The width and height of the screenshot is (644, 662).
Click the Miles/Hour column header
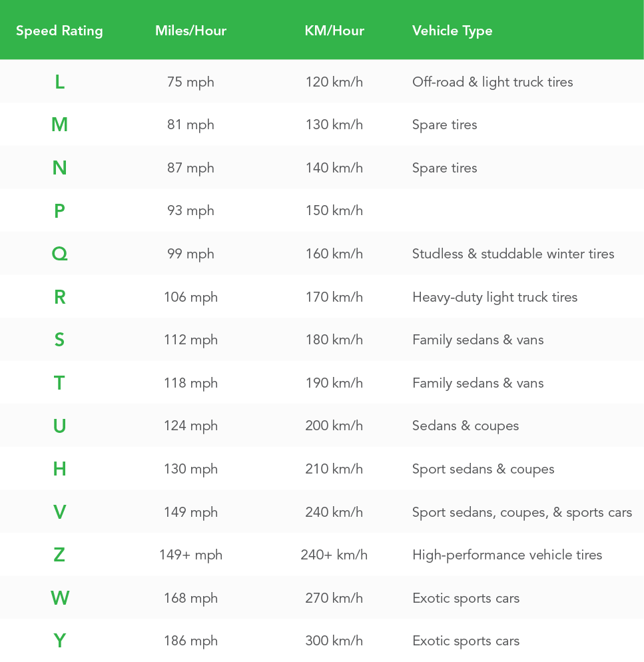190,31
